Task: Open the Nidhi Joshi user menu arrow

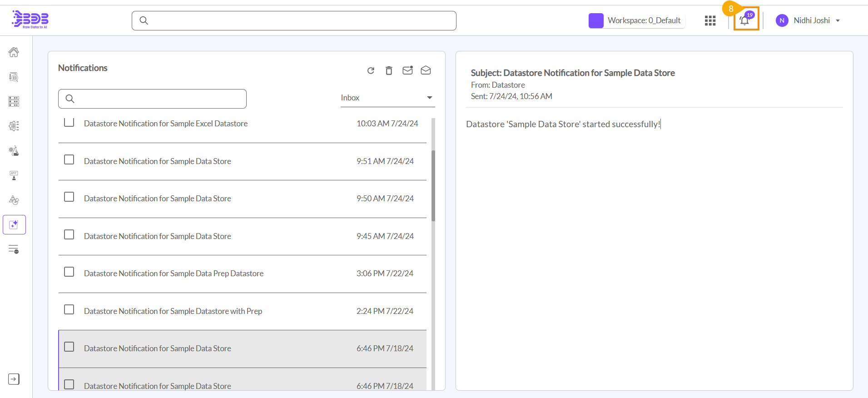Action: click(x=838, y=20)
